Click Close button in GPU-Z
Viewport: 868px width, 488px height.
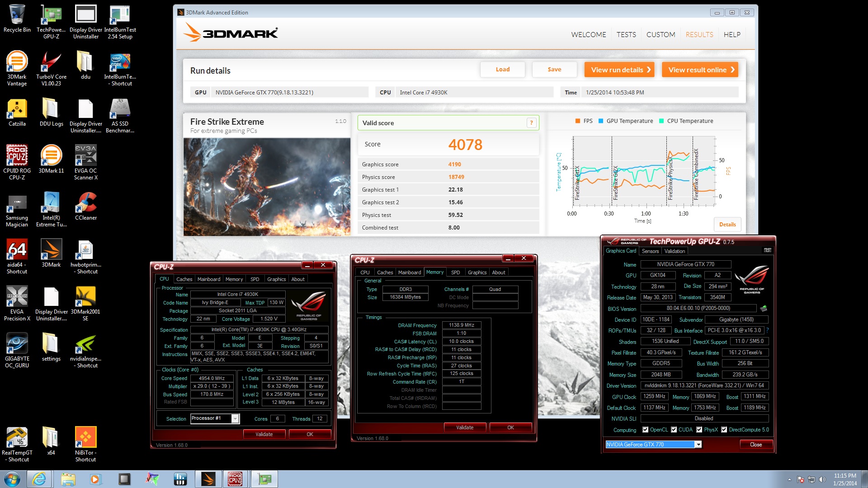click(x=756, y=445)
